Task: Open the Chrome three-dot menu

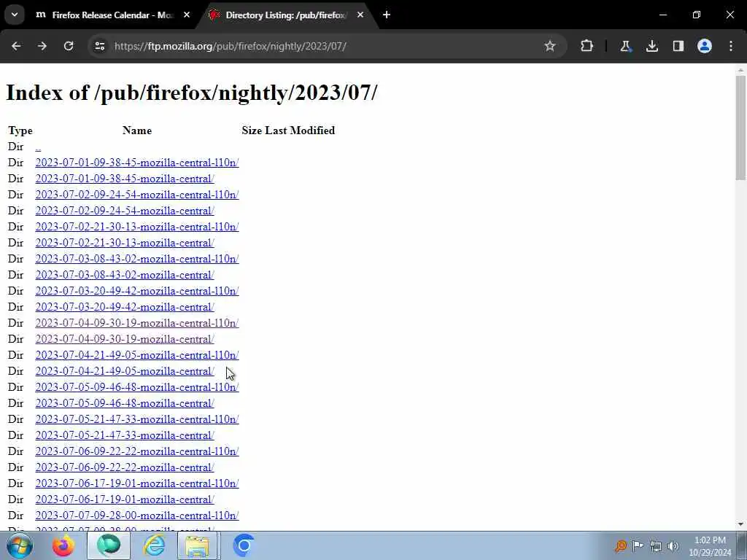Action: coord(731,46)
